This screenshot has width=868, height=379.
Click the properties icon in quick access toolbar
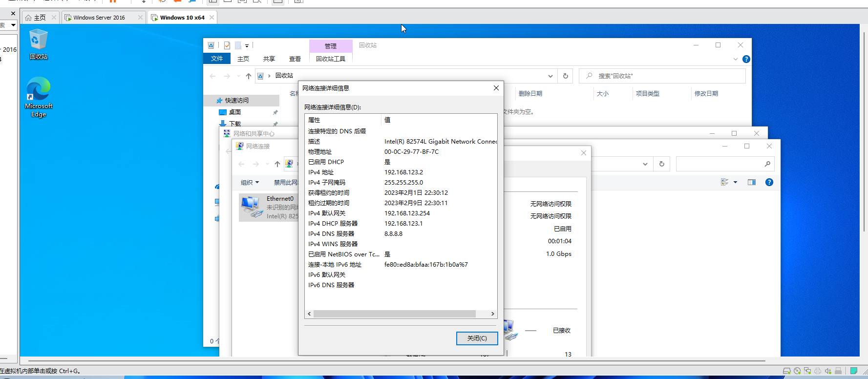coord(227,45)
